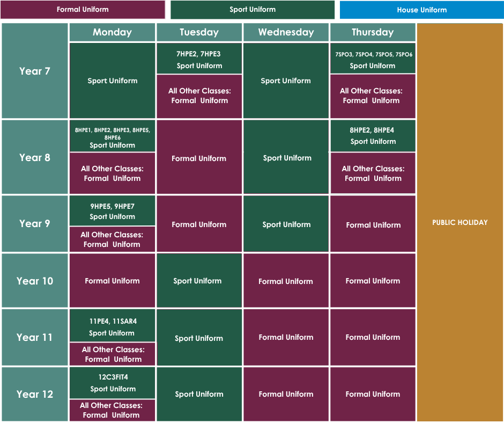Click the 8HPE2, 8HPE4 Sport Uniform cell
The image size is (504, 423).
click(373, 136)
